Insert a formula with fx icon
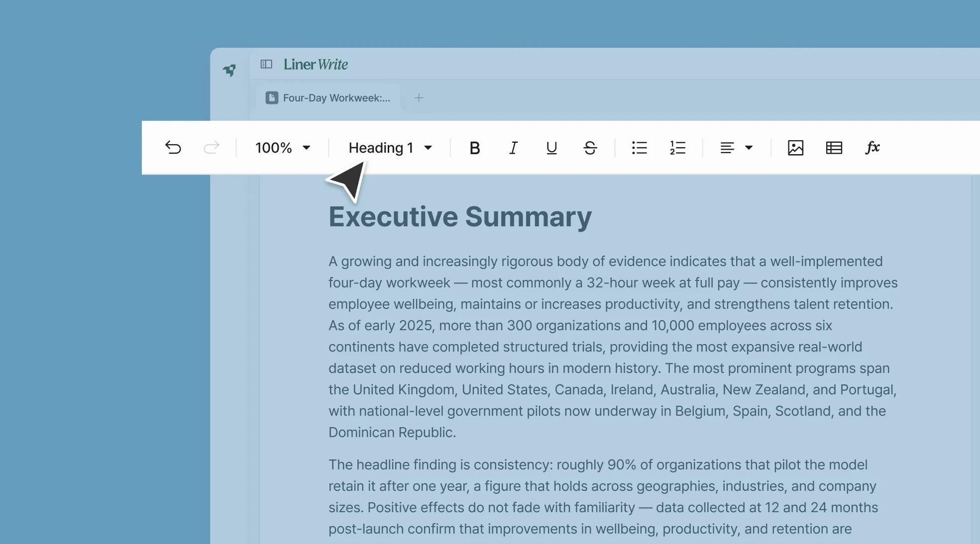 (872, 148)
